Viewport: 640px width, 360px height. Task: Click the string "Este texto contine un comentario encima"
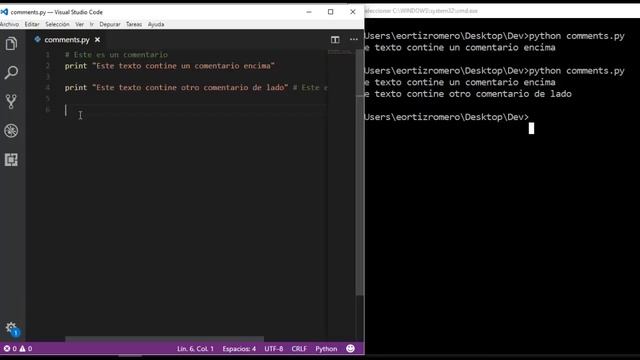tap(183, 66)
